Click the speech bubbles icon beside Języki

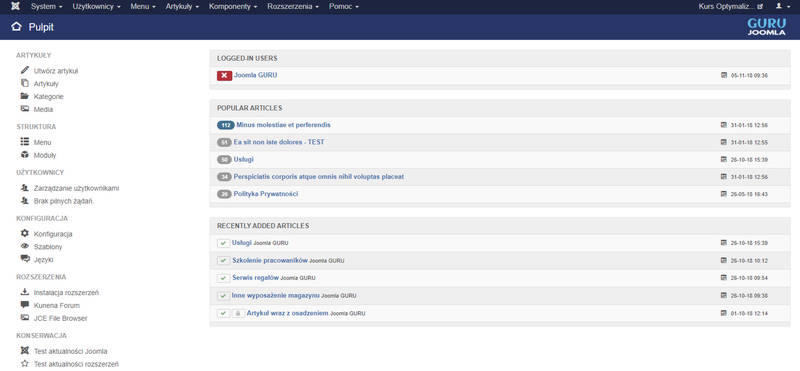tap(25, 259)
